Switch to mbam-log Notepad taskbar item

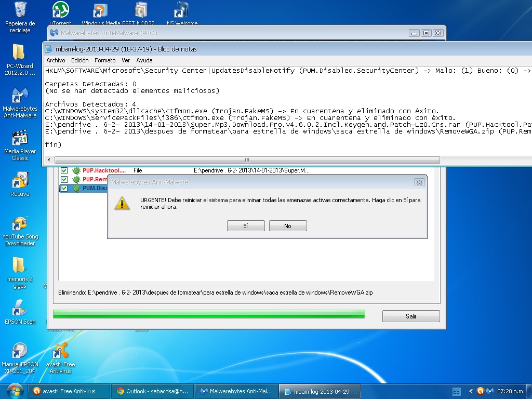coord(320,391)
